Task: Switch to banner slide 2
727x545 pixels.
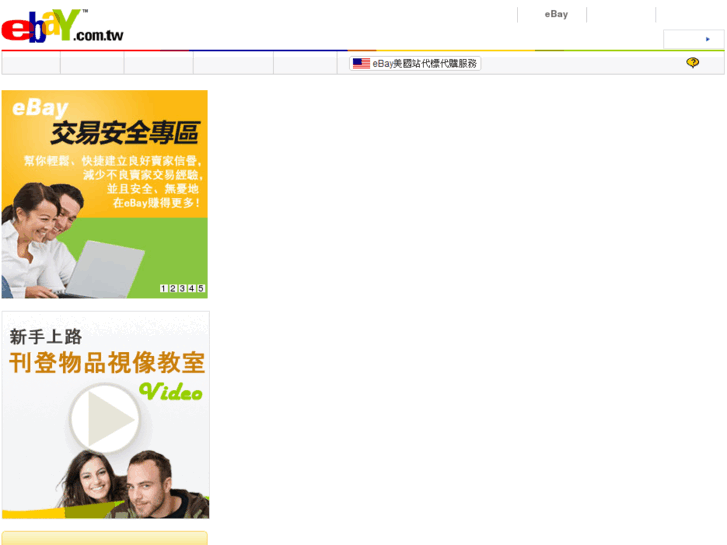Action: pyautogui.click(x=173, y=289)
